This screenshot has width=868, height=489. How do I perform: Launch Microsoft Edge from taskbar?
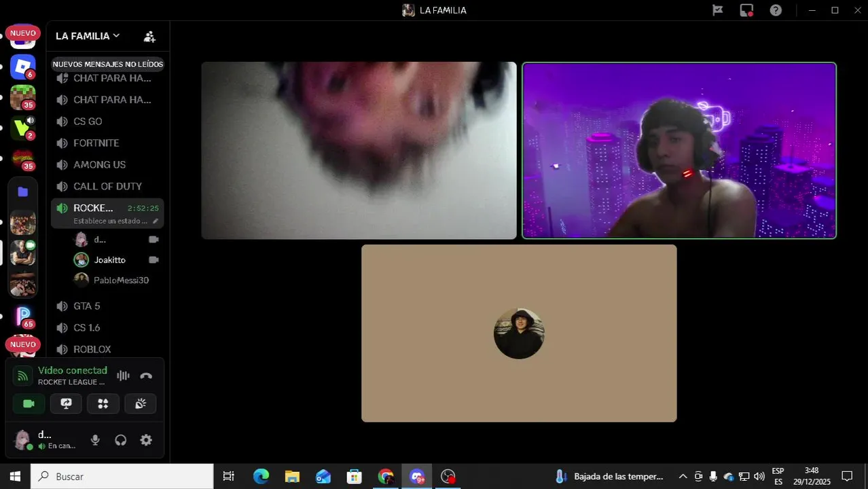point(261,477)
